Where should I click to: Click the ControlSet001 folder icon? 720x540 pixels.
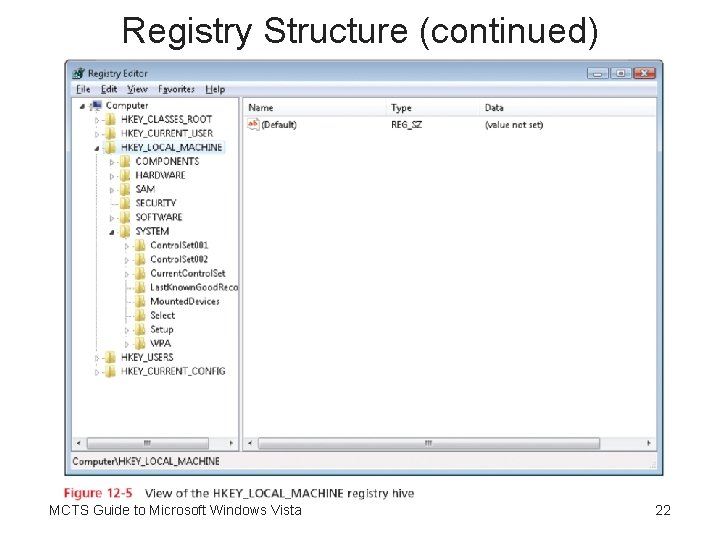point(140,246)
